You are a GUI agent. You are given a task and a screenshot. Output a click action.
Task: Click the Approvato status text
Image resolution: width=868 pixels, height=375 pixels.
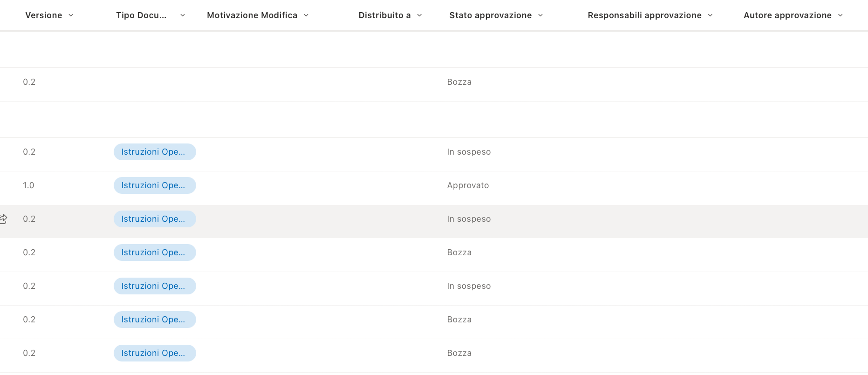click(468, 185)
